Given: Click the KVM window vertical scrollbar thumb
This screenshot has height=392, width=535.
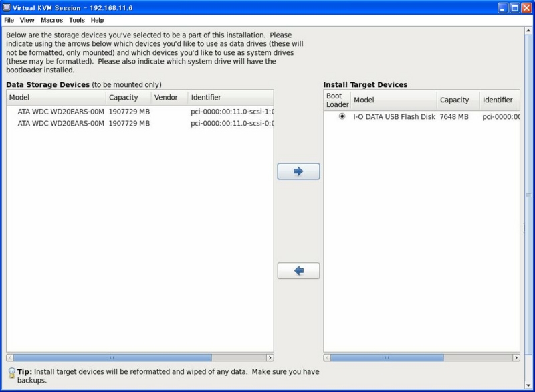Looking at the screenshot, I should click(528, 195).
